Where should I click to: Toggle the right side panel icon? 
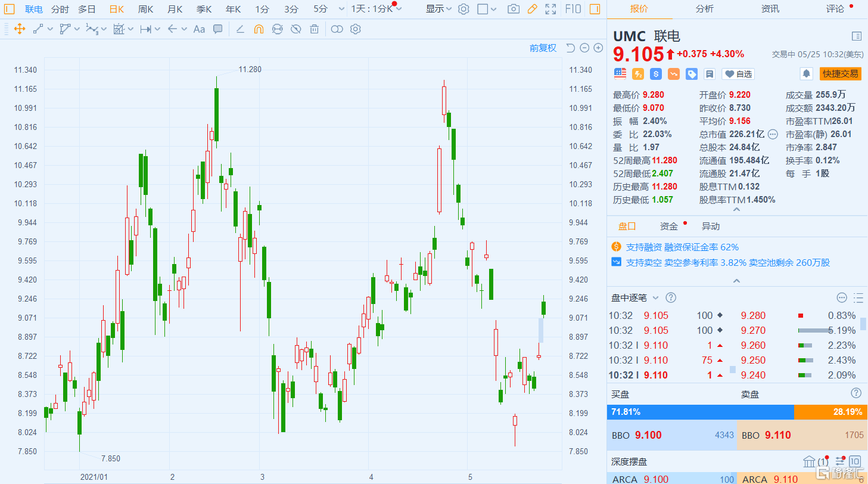coord(594,9)
